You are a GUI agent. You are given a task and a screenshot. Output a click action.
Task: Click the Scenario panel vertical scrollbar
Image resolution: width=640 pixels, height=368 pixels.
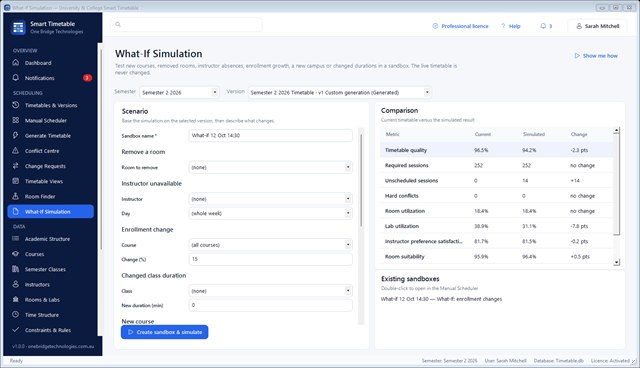pos(361,180)
